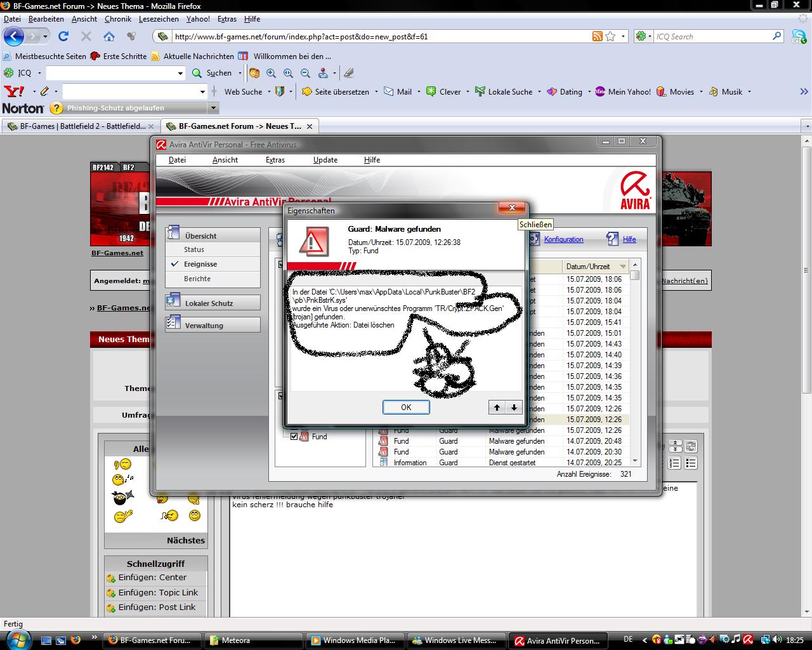Go to the Firefox home page icon
Image resolution: width=812 pixels, height=650 pixels.
click(x=109, y=36)
